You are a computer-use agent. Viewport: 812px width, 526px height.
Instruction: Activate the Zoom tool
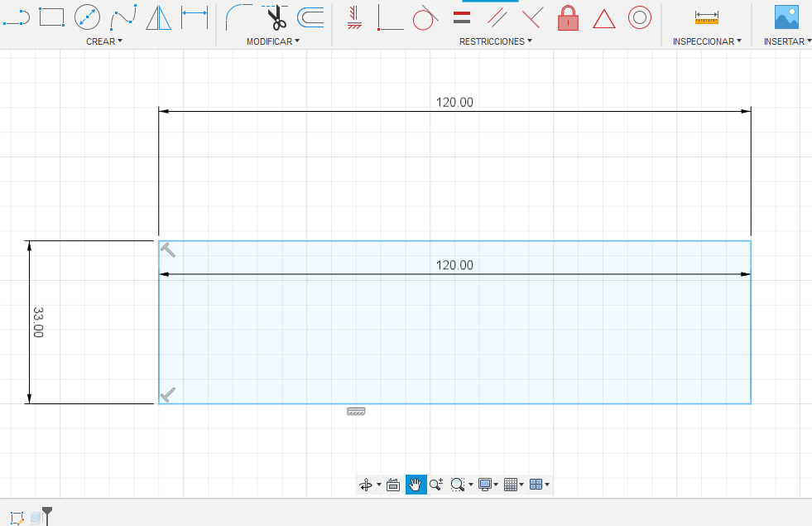(x=436, y=485)
